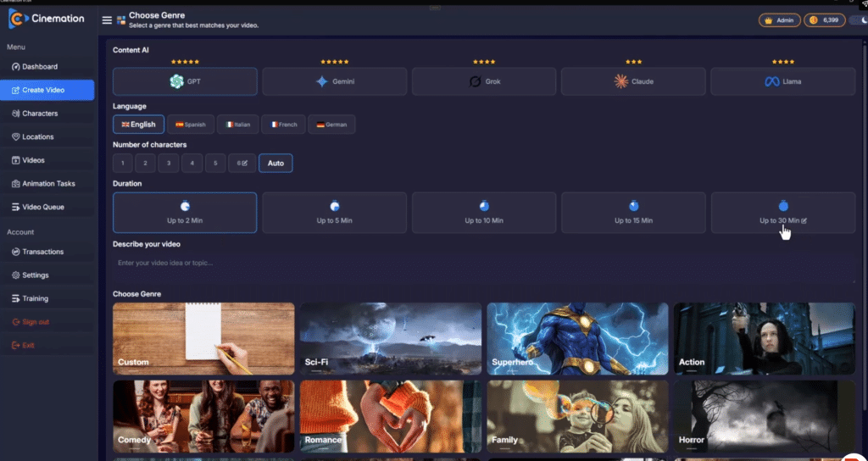Viewport: 868px width, 461px height.
Task: Switch language to Spanish
Action: (190, 125)
